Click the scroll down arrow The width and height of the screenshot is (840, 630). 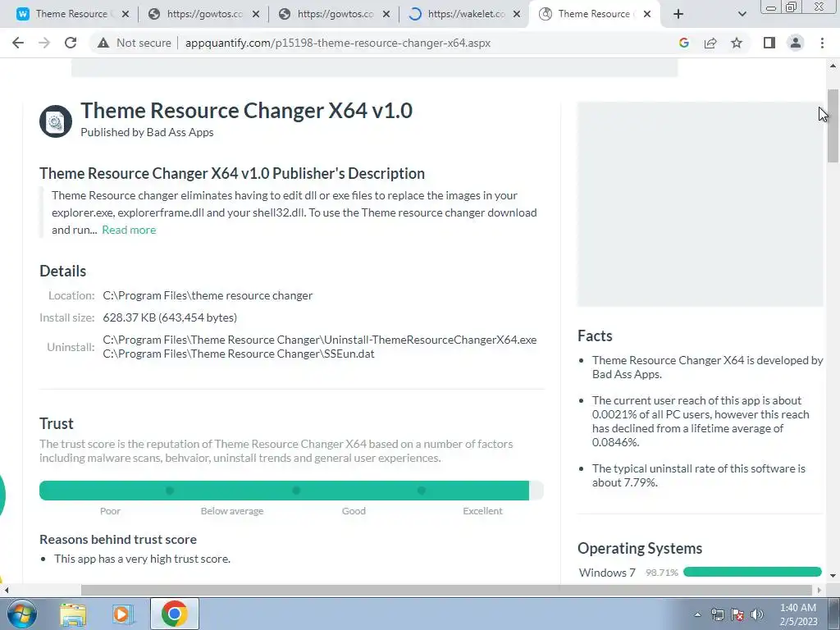pos(833,576)
